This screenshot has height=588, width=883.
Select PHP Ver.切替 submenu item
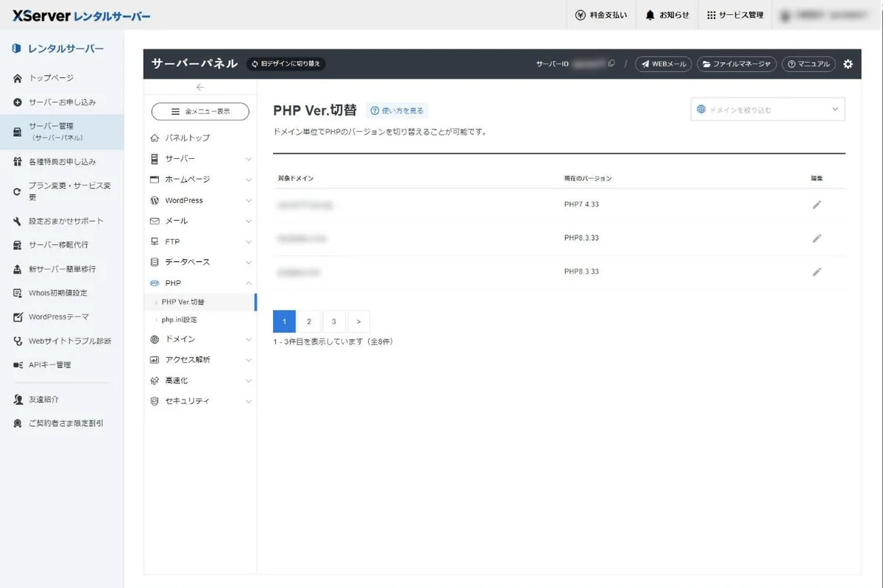[200, 302]
